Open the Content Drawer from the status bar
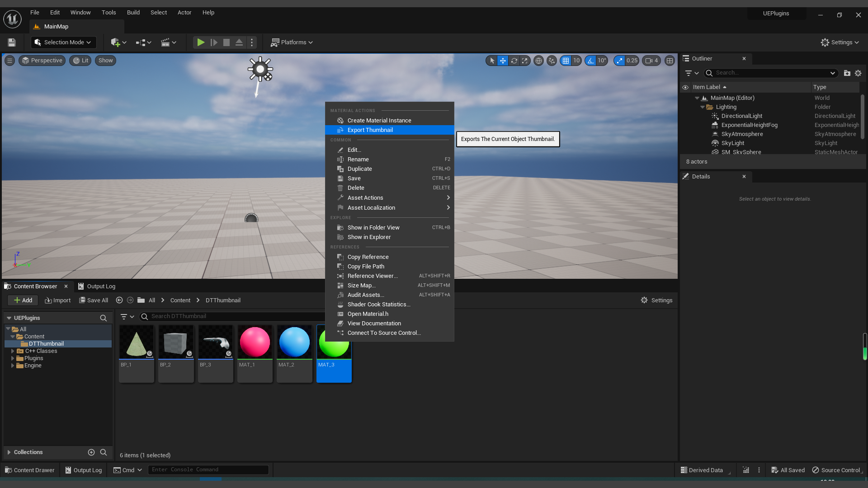The height and width of the screenshot is (488, 868). (29, 470)
